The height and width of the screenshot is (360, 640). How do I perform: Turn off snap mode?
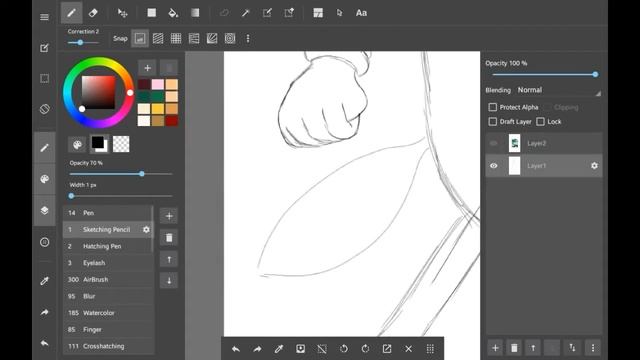point(140,39)
